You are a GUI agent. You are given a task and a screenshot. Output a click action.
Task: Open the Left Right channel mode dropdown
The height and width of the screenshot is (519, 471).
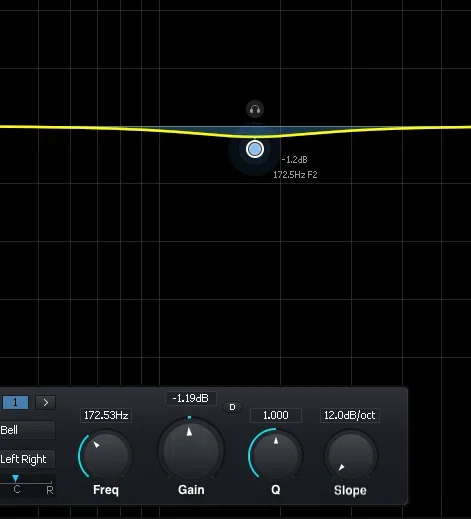27,459
